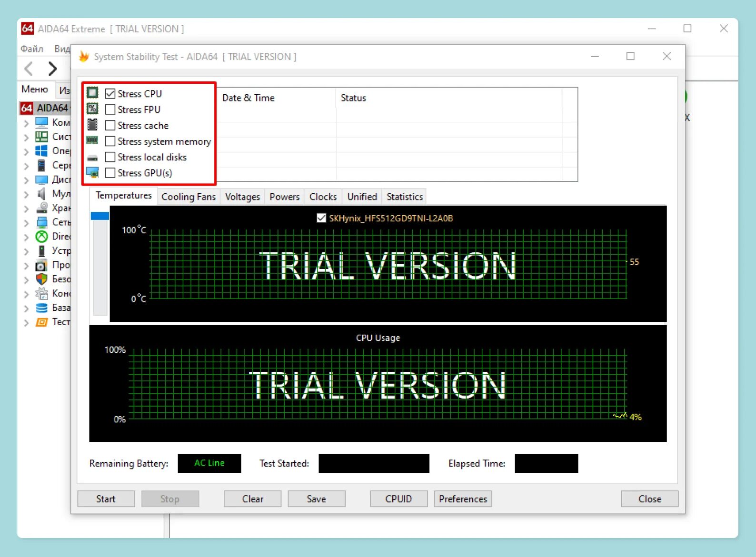
Task: Open the Файл menu in main window
Action: tap(32, 49)
